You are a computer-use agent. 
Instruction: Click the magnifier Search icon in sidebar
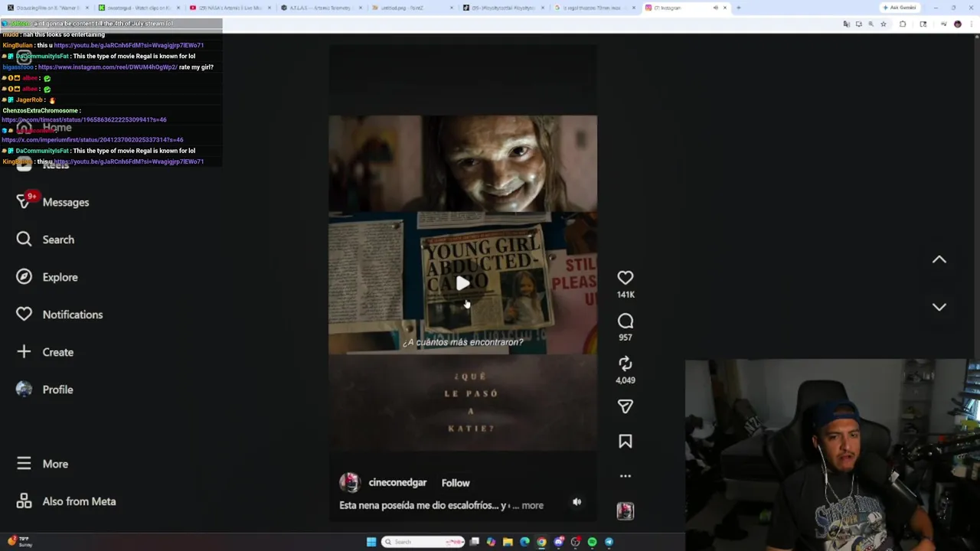pos(24,240)
